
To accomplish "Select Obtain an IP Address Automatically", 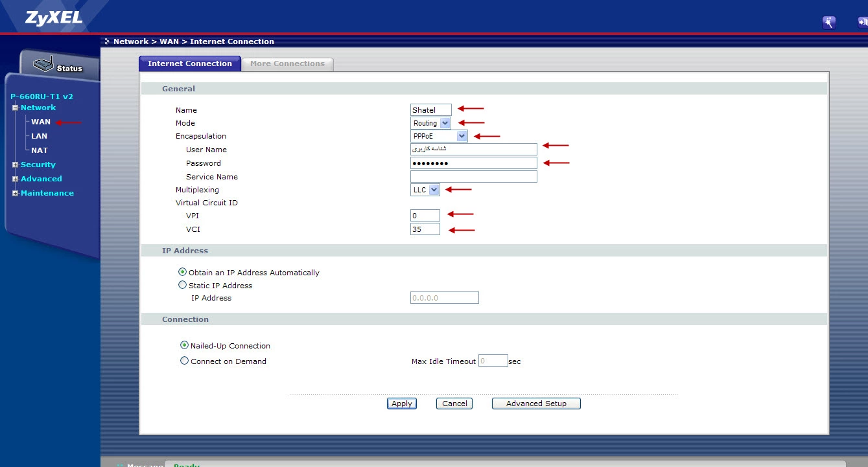I will [182, 272].
